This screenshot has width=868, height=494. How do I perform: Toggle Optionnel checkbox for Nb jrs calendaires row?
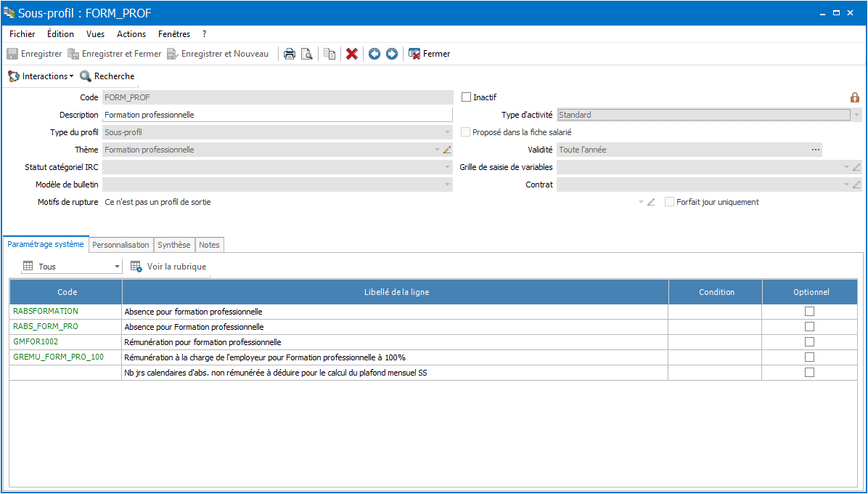point(809,372)
